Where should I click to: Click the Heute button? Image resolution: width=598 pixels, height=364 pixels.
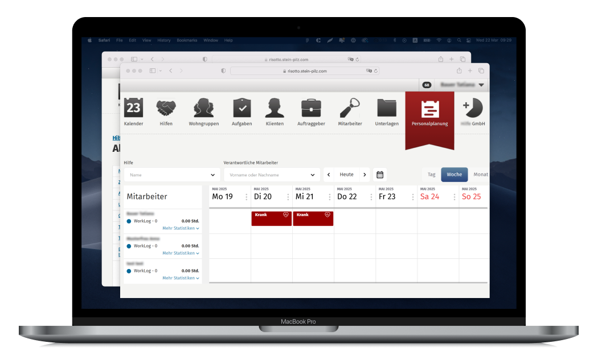pos(346,175)
